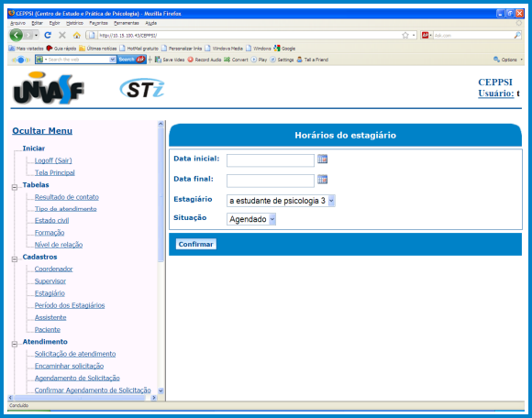Collapse the Cadastros tree section

point(15,259)
